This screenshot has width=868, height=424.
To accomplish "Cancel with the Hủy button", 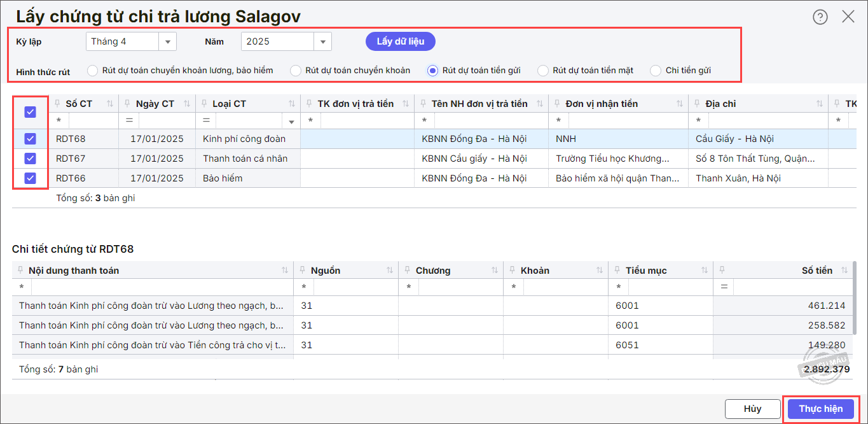I will click(x=752, y=409).
